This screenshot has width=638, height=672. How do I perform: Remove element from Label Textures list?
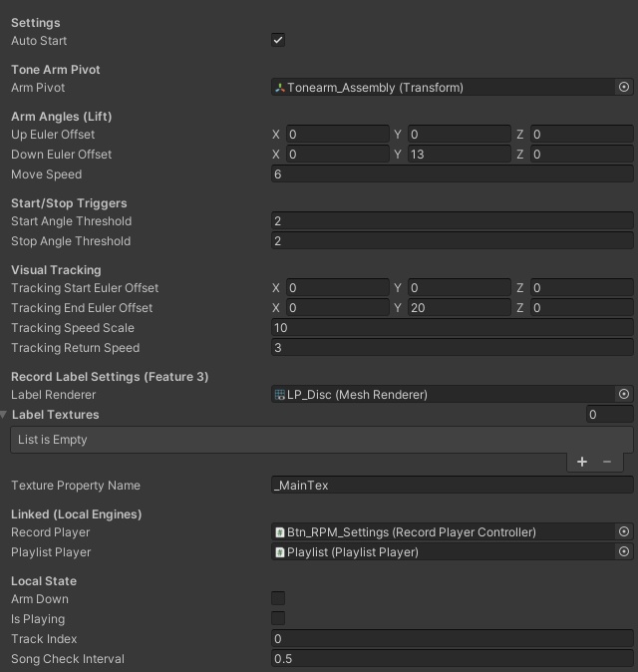pos(607,462)
